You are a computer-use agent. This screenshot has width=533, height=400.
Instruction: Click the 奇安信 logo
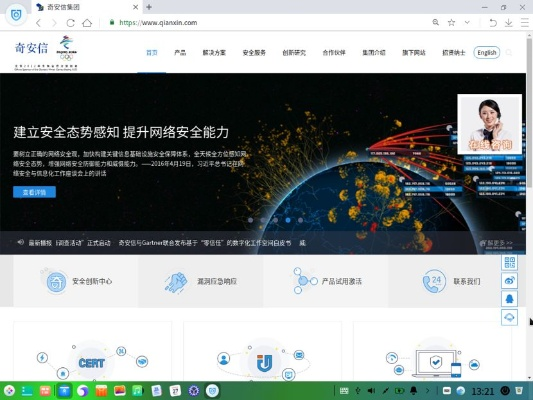pyautogui.click(x=31, y=48)
